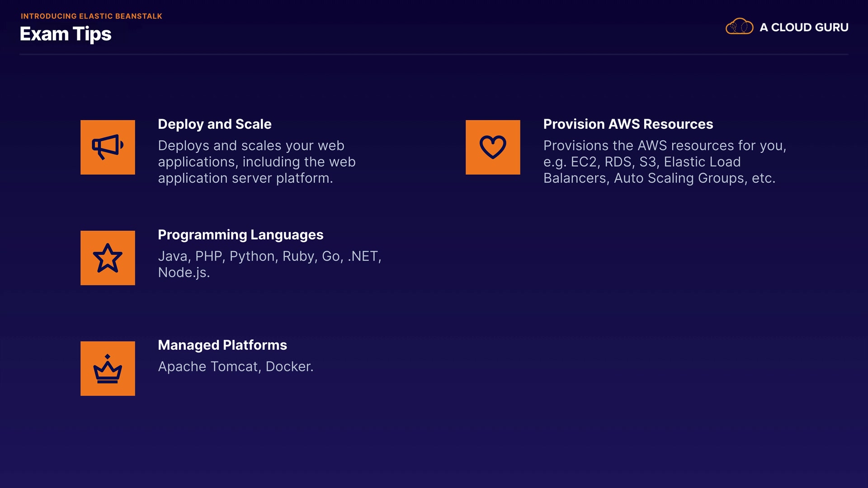Click the Programming Languages heading

(x=241, y=235)
